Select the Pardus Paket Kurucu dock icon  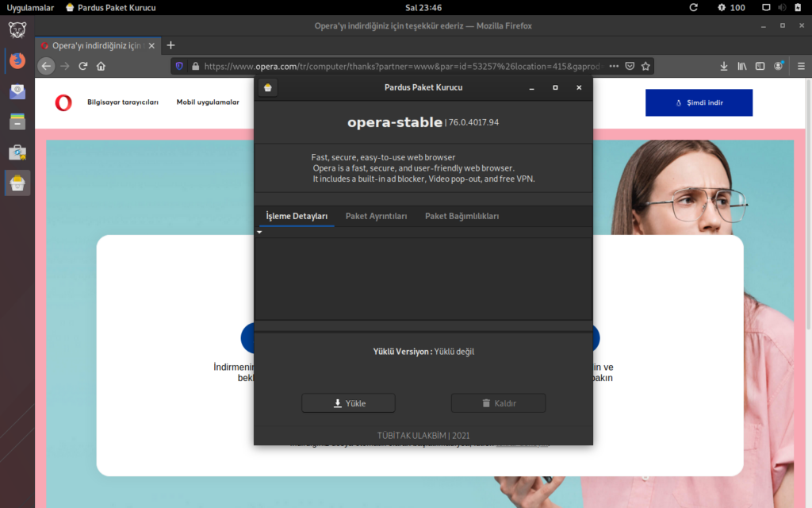pos(17,183)
